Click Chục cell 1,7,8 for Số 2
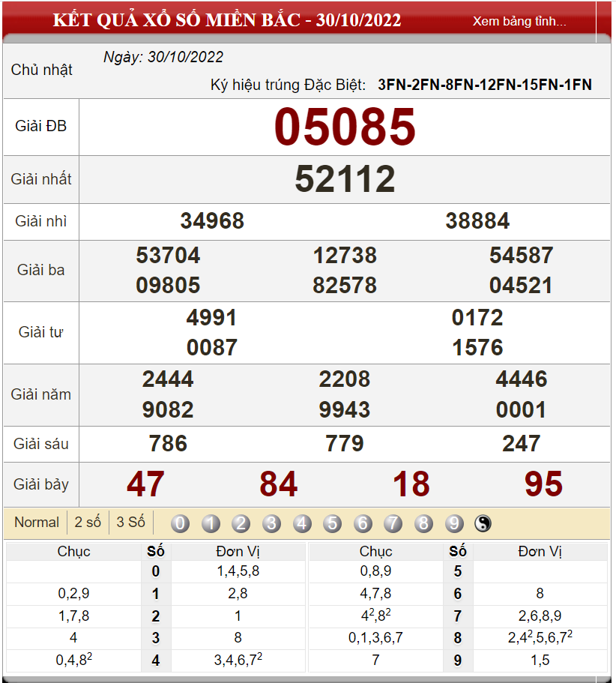The image size is (616, 683). click(x=73, y=616)
